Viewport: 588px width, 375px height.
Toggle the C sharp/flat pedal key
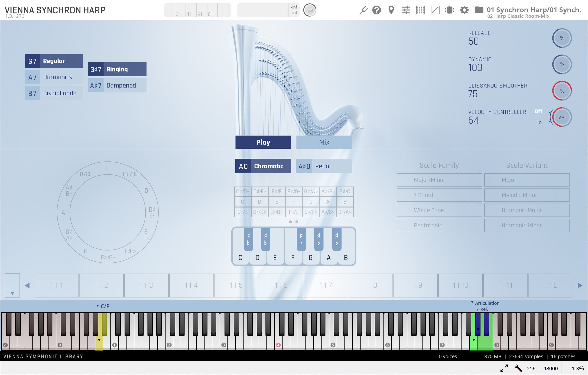pyautogui.click(x=248, y=239)
